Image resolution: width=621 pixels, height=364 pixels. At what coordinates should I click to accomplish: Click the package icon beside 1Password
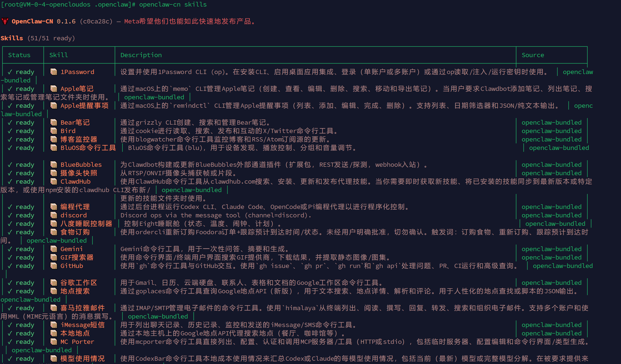point(53,72)
